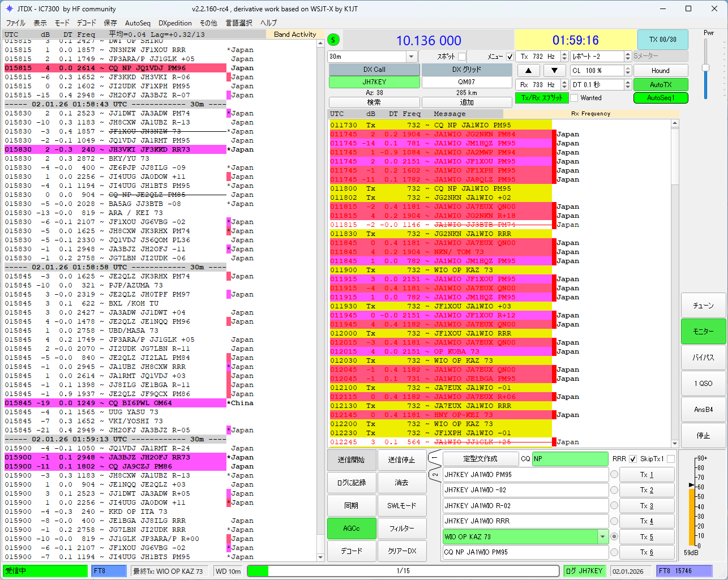Toggle the スポット checkbox
The height and width of the screenshot is (580, 728).
click(462, 57)
